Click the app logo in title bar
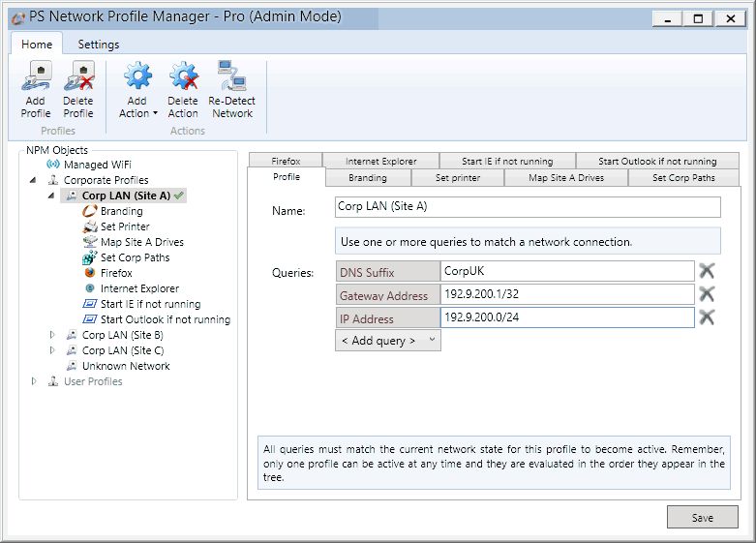756x543 pixels. coord(17,17)
